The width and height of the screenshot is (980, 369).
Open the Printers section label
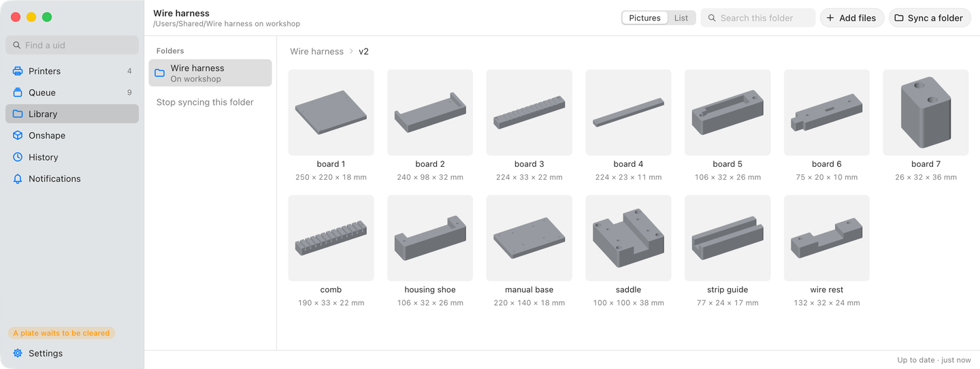click(44, 71)
